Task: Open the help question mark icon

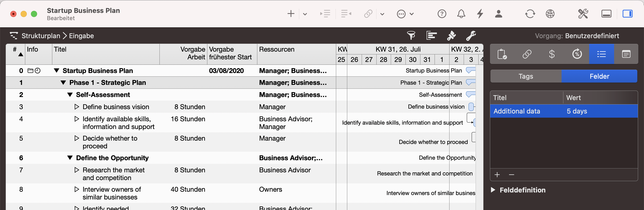Action: 442,14
